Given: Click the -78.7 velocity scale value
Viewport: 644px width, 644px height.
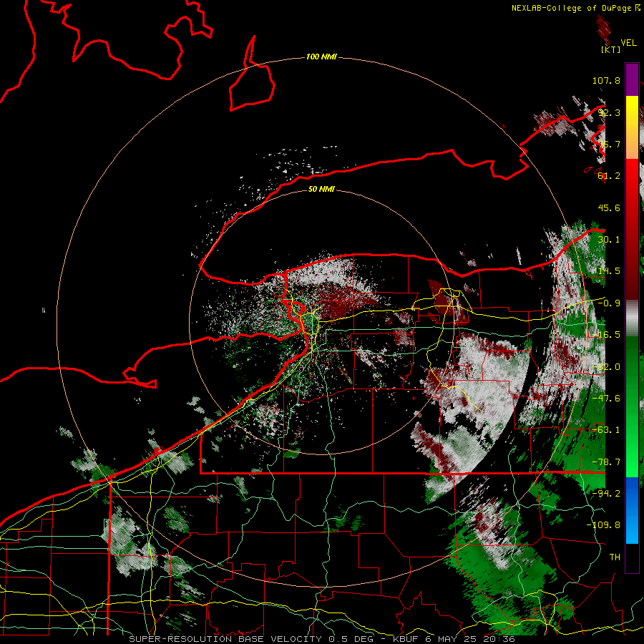Looking at the screenshot, I should click(x=606, y=462).
